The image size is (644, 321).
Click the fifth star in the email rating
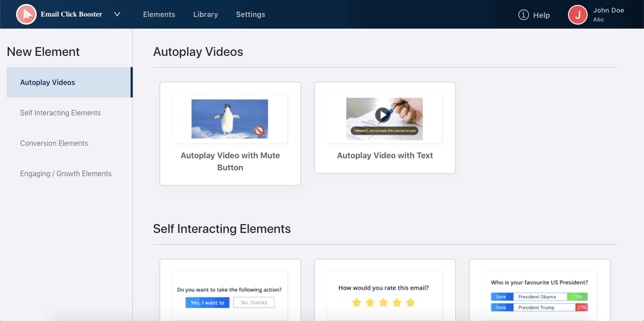pyautogui.click(x=411, y=303)
